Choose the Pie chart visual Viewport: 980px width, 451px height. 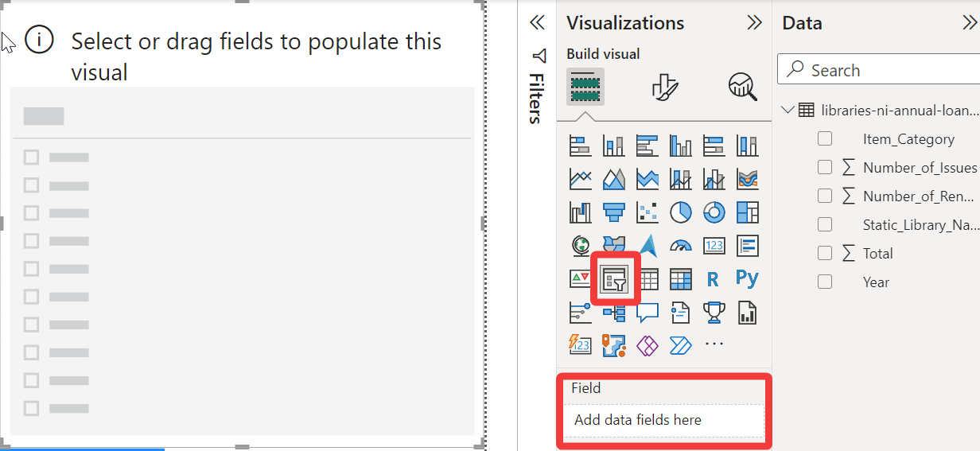[680, 212]
